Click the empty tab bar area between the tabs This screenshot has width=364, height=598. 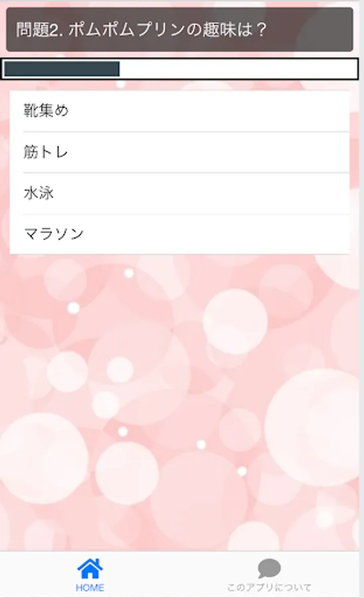(x=179, y=574)
